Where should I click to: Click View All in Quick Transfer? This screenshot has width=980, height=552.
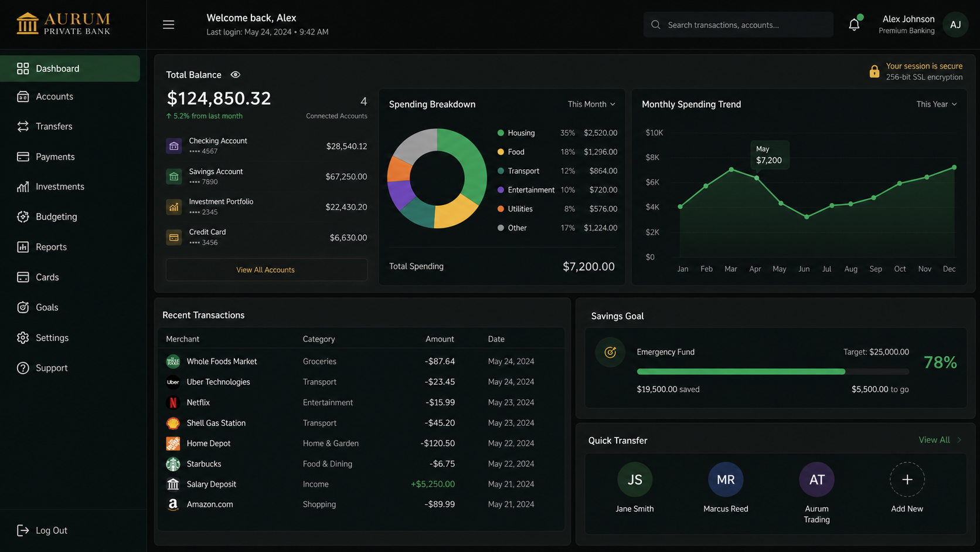pos(934,440)
